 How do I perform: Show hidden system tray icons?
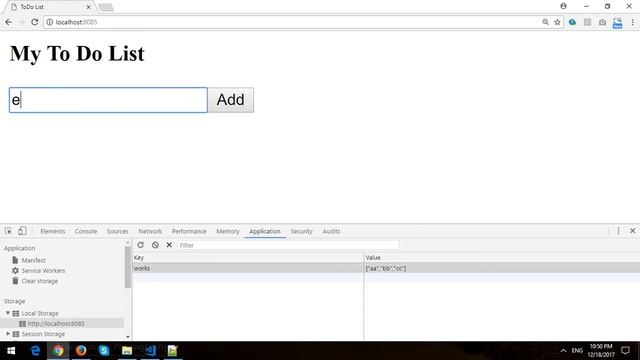coord(563,351)
